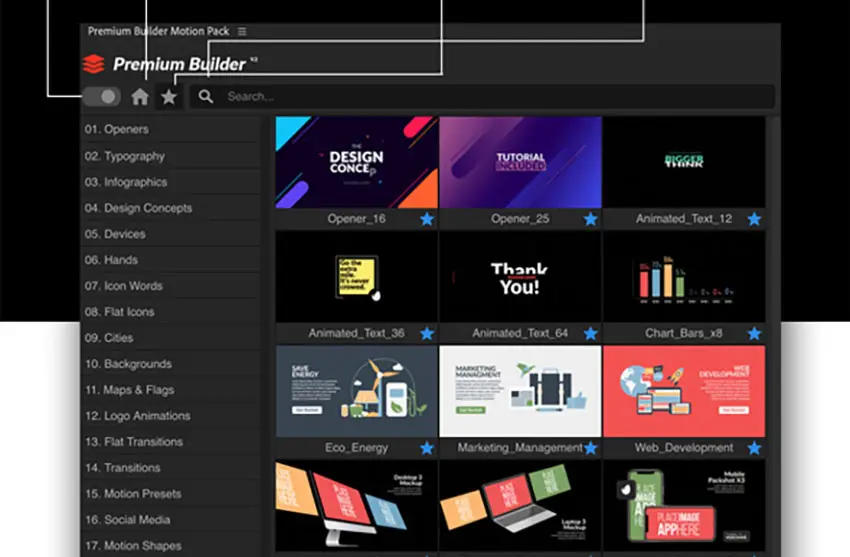This screenshot has width=850, height=557.
Task: Select the Chart_Bars_x8 bar chart thumbnail
Action: pyautogui.click(x=684, y=277)
